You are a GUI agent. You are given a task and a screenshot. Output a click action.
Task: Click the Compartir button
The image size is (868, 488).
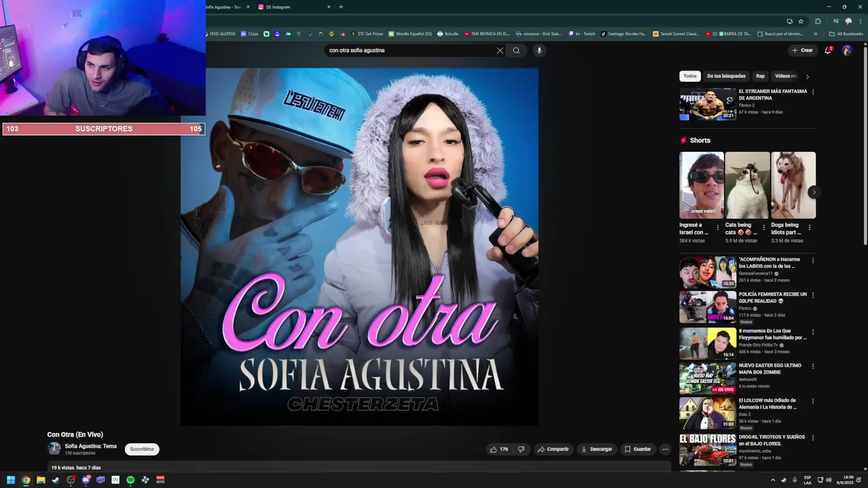click(x=553, y=449)
